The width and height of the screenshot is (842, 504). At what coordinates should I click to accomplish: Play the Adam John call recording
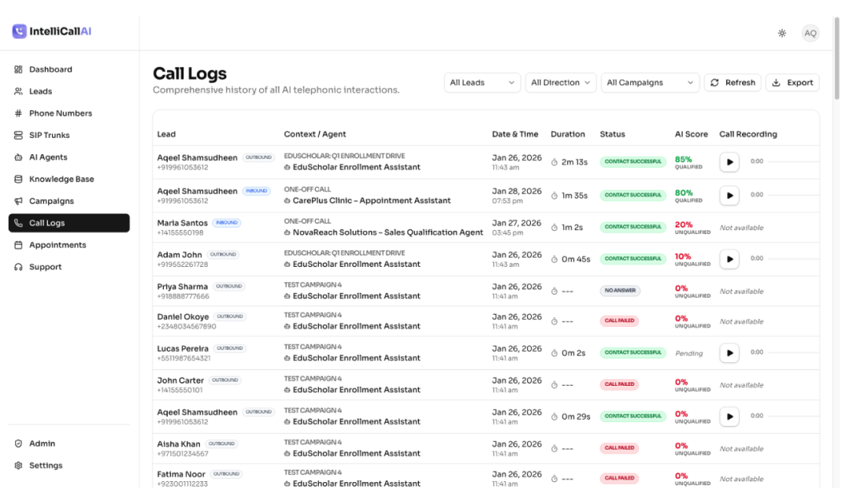tap(729, 259)
